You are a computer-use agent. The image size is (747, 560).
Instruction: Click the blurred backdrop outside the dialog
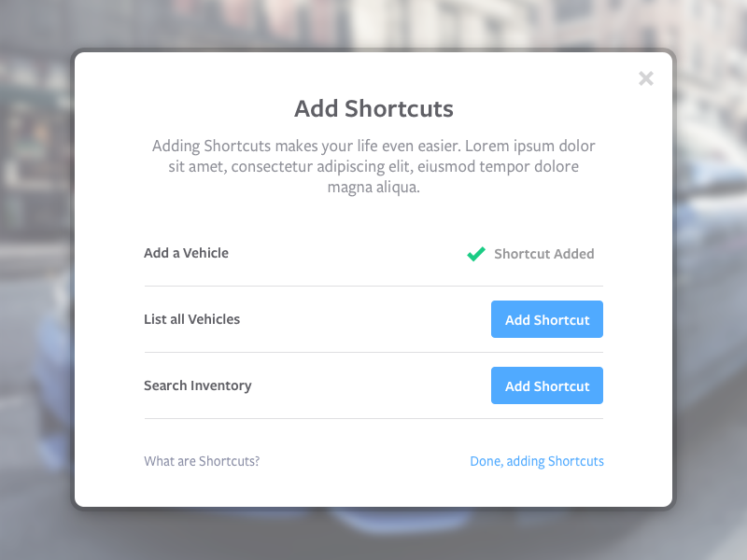37,280
